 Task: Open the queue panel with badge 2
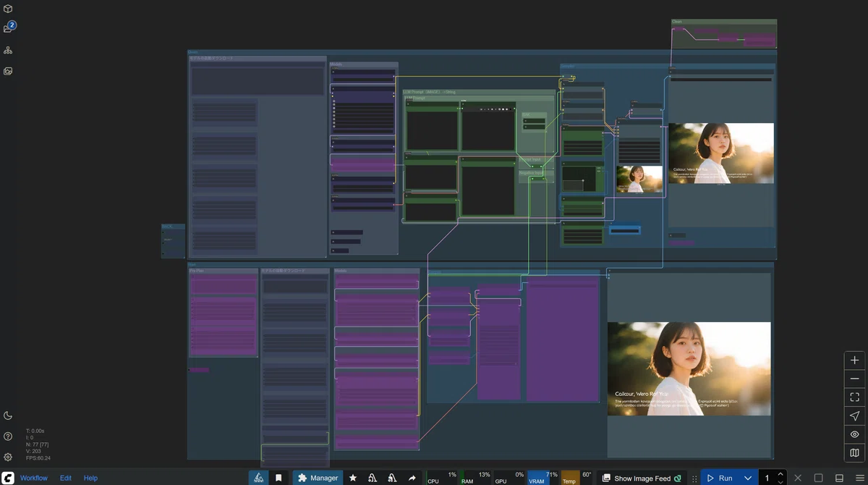tap(9, 28)
